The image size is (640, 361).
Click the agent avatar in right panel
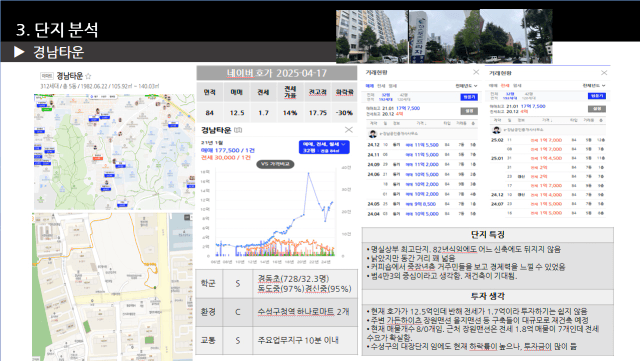[496, 130]
